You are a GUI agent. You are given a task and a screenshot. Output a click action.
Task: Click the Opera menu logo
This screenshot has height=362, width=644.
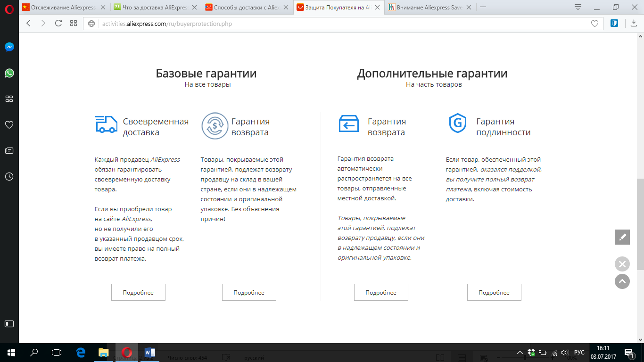point(9,8)
